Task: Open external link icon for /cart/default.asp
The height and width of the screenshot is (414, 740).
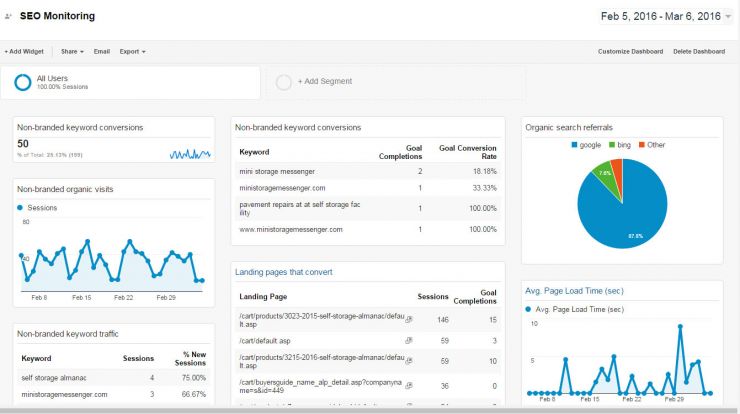Action: (x=409, y=340)
